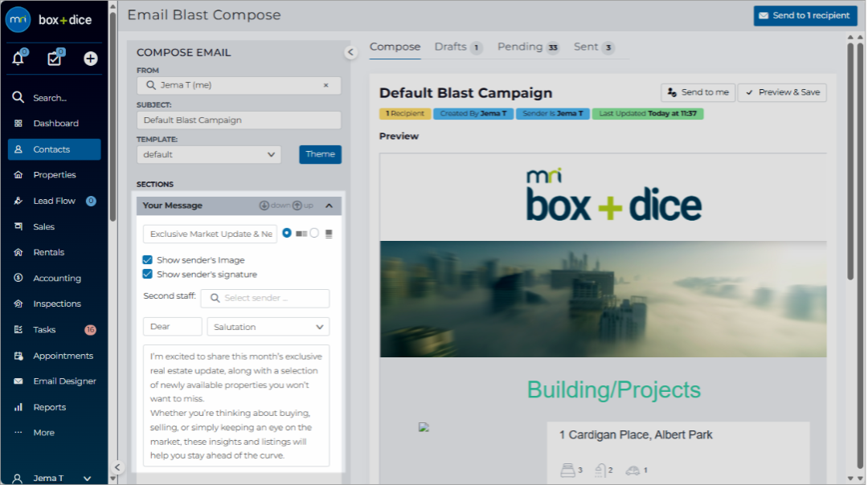Open Dashboard from the sidebar
The image size is (868, 485).
coord(55,124)
